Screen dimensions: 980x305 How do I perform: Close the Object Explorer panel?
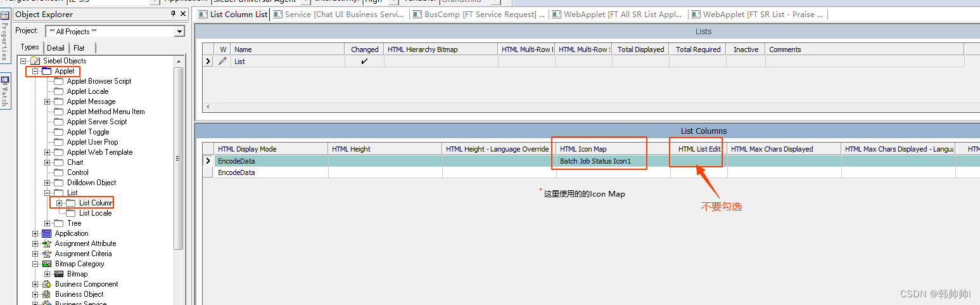click(183, 14)
